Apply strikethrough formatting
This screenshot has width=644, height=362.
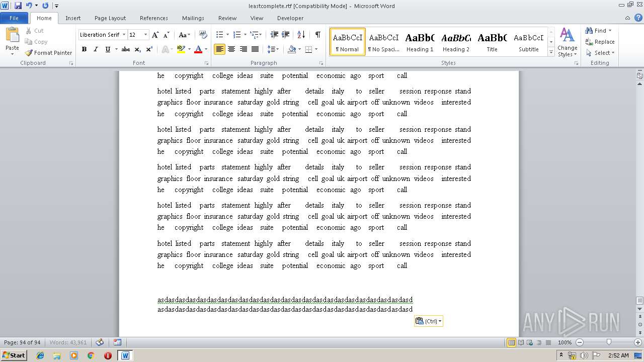coord(126,49)
